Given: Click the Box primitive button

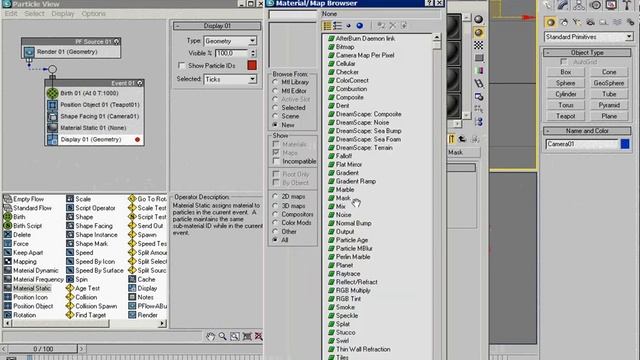Looking at the screenshot, I should click(x=565, y=72).
